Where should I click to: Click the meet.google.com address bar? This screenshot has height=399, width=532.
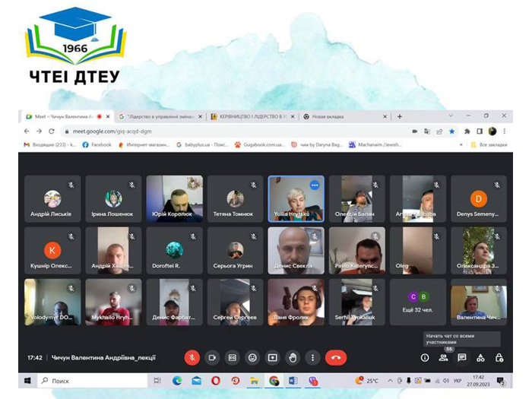pyautogui.click(x=237, y=131)
